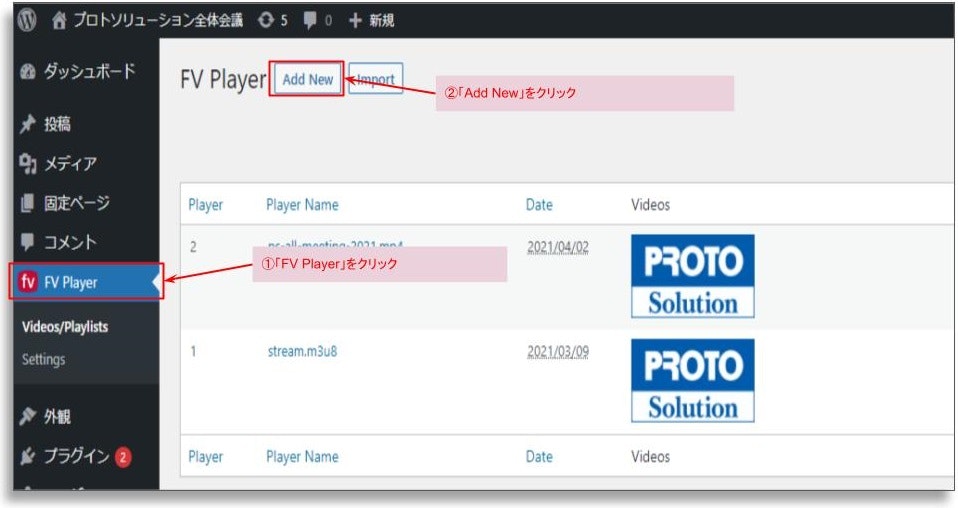Open the Videos/Playlists submenu item
The image size is (958, 508).
click(x=65, y=327)
